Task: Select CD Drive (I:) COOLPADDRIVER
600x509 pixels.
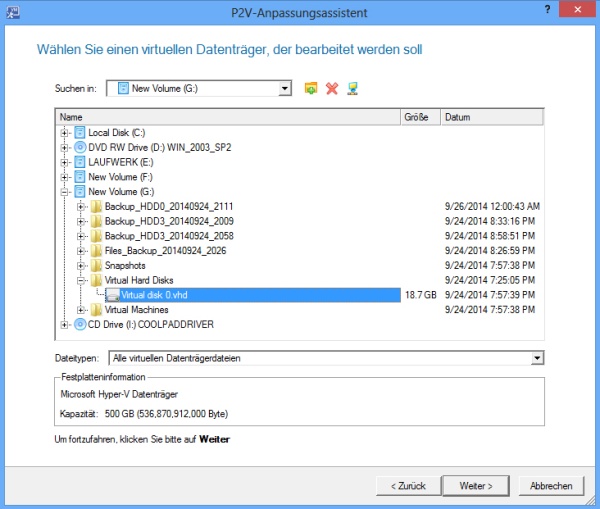Action: click(151, 325)
